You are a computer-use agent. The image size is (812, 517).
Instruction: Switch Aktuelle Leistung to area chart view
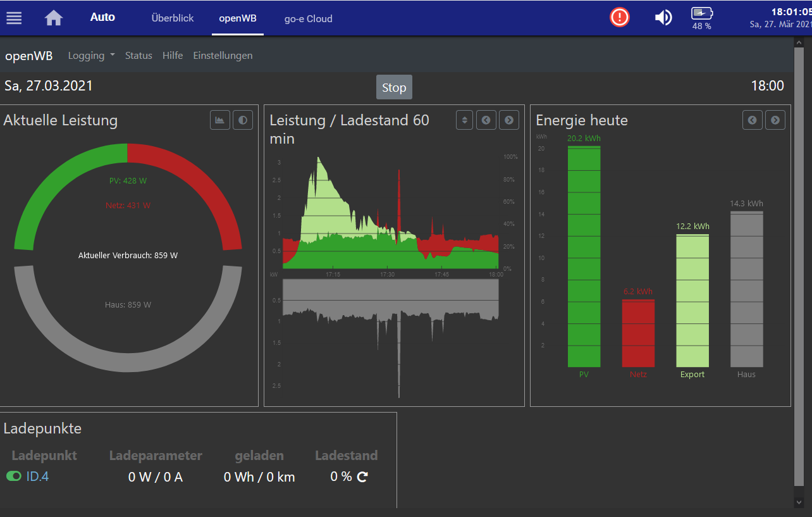coord(220,120)
